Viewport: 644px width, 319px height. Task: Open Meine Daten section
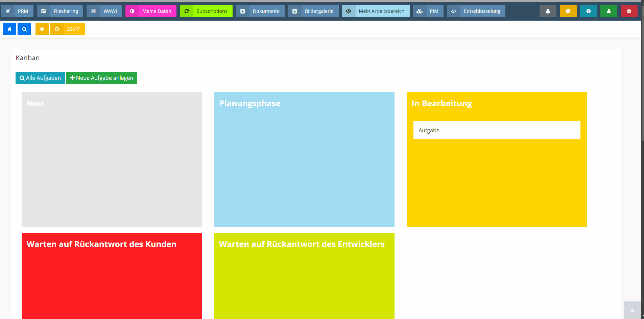point(151,11)
